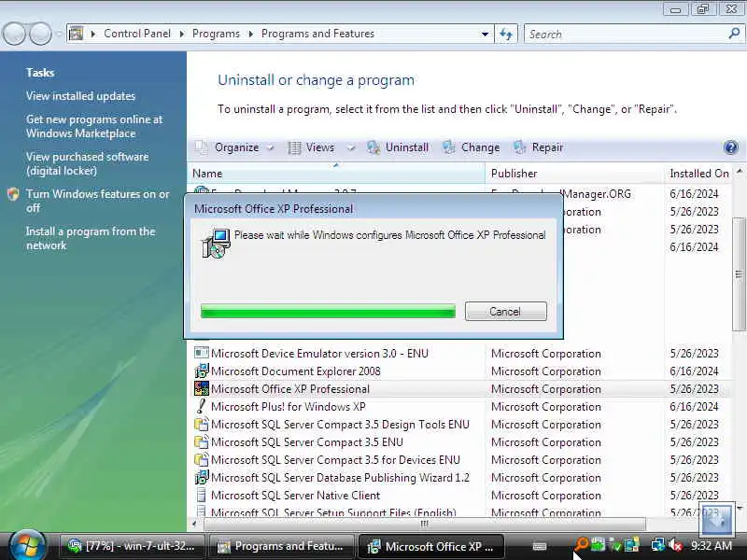Click the Control Panel icon in the address bar
747x560 pixels.
(x=77, y=34)
